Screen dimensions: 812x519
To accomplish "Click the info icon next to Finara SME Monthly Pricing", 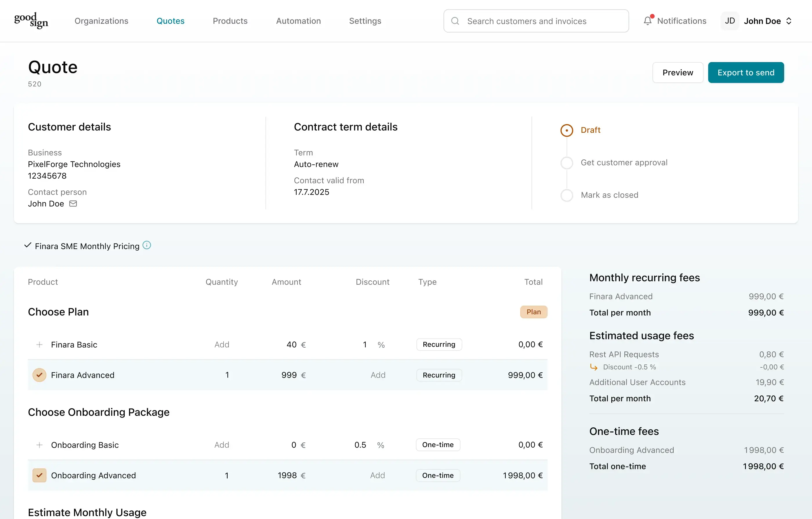I will pos(147,245).
